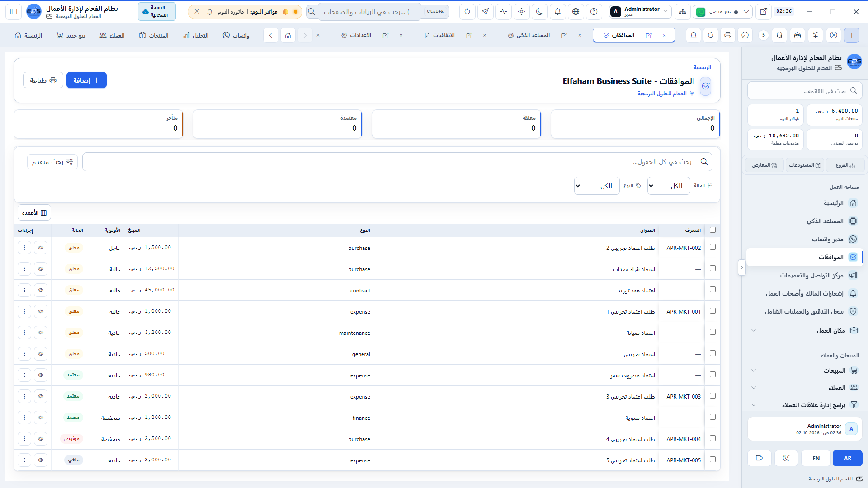Check the اعتماد صيانة row checkbox
The width and height of the screenshot is (868, 488).
pos(713,332)
